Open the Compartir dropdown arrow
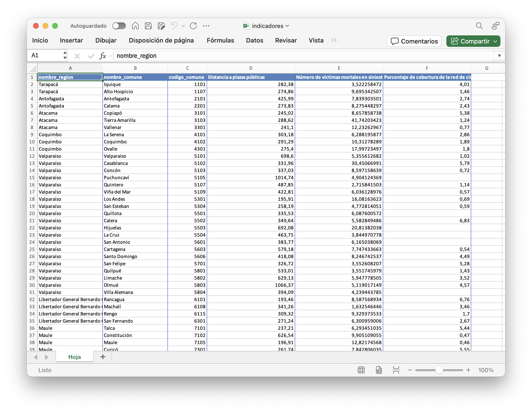 495,41
